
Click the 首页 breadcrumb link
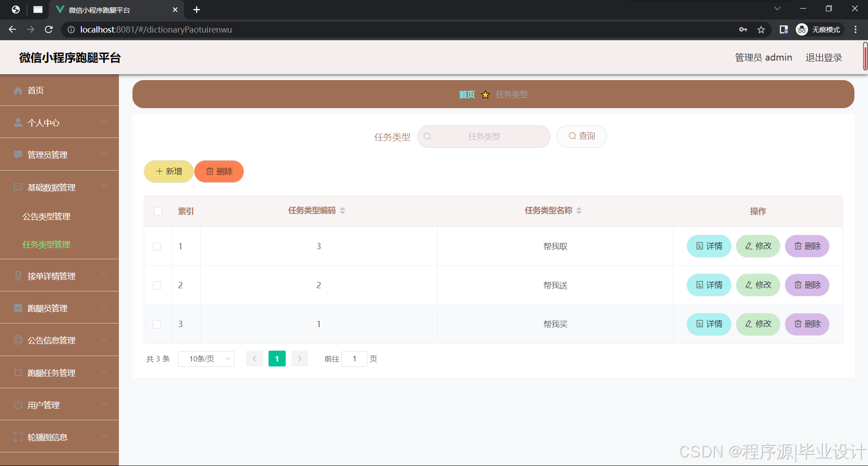[x=467, y=95]
